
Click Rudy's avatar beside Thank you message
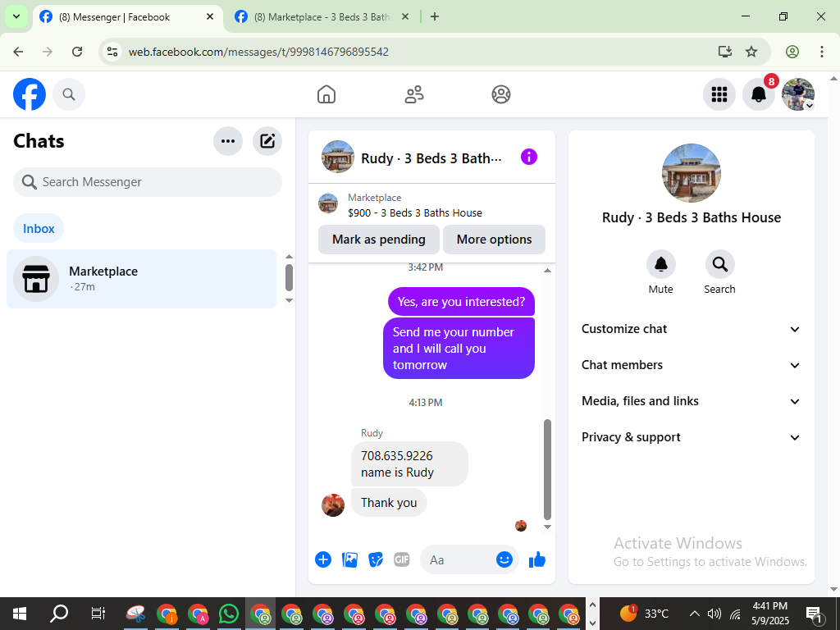pyautogui.click(x=333, y=505)
